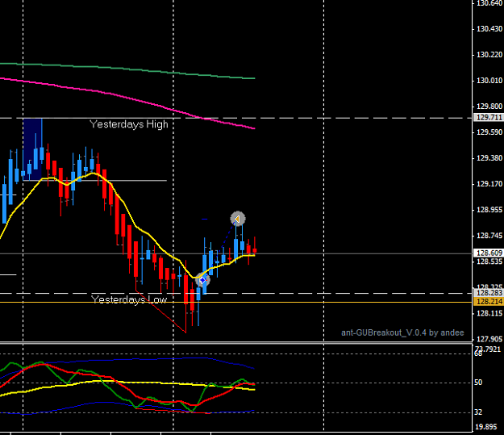504x435 pixels.
Task: Click the 128.745 price scale label
Action: 489,236
